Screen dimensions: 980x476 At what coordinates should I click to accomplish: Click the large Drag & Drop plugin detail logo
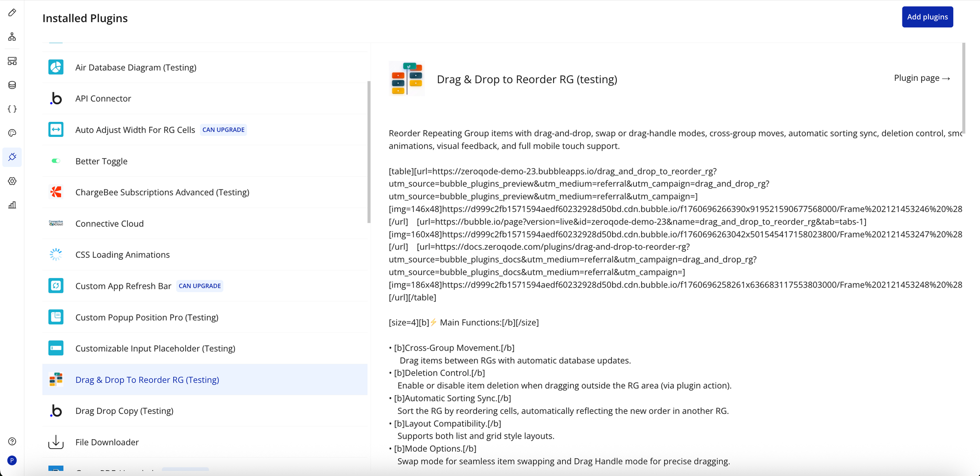[407, 78]
